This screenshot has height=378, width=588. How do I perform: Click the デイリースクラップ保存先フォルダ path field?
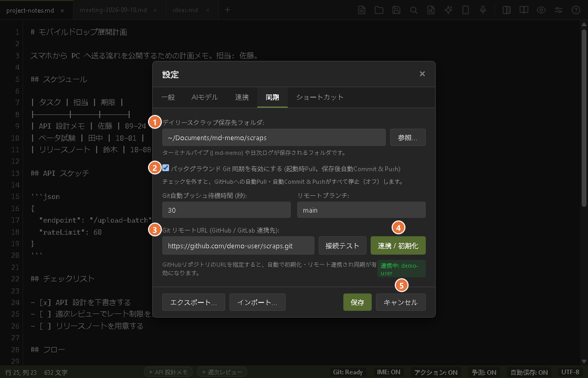pos(274,138)
